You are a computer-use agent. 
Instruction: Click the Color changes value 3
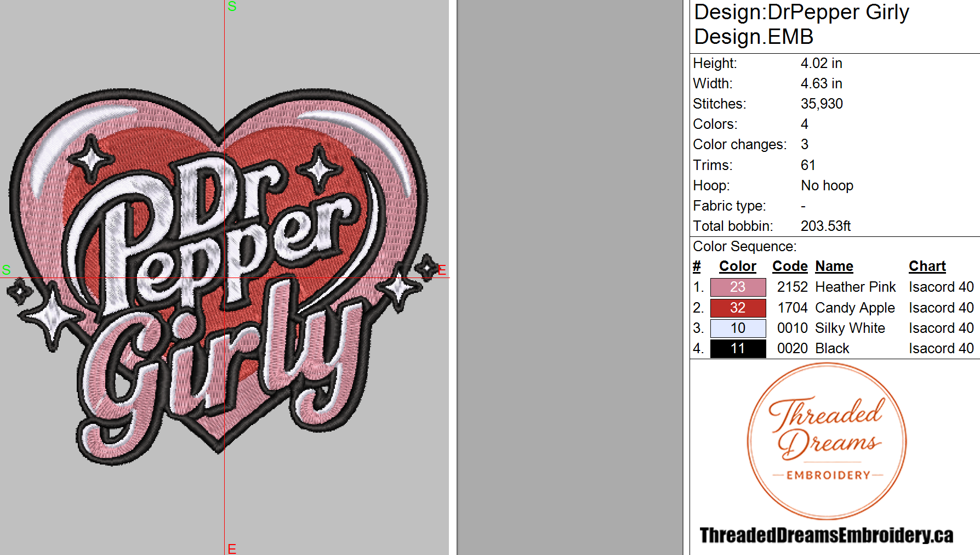(x=805, y=144)
